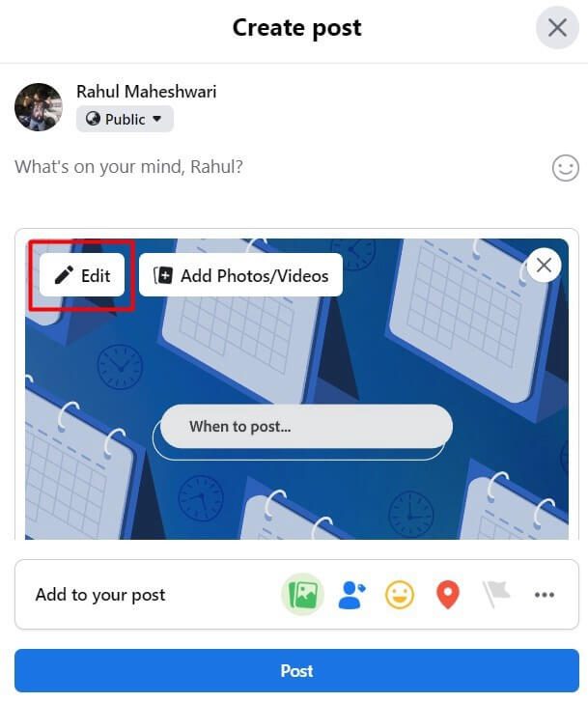Click the Add Photos/Videos button
This screenshot has height=702, width=588.
pos(241,275)
